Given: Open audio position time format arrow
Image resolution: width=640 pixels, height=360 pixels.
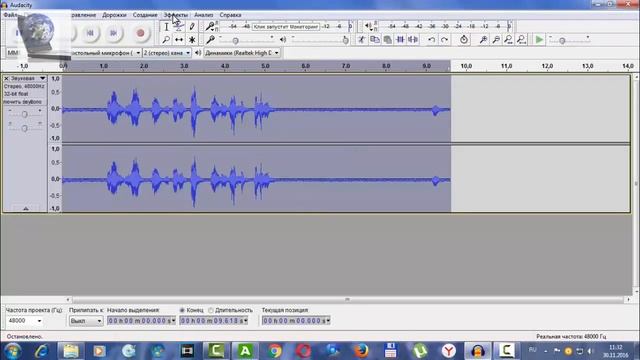Looking at the screenshot, I should [328, 321].
